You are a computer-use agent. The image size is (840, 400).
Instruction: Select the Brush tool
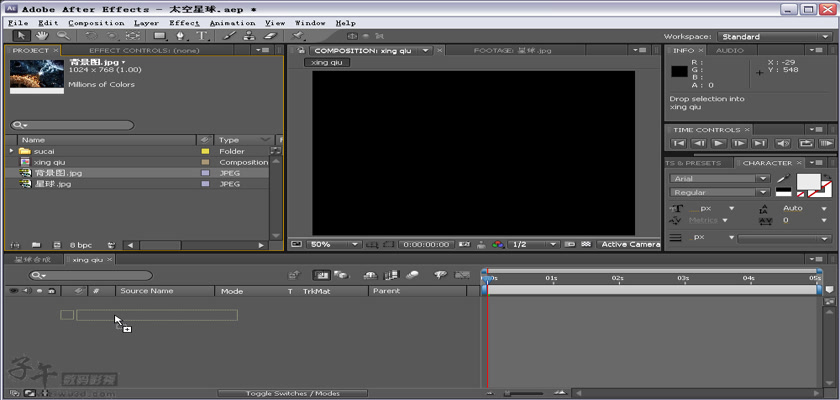pos(229,36)
